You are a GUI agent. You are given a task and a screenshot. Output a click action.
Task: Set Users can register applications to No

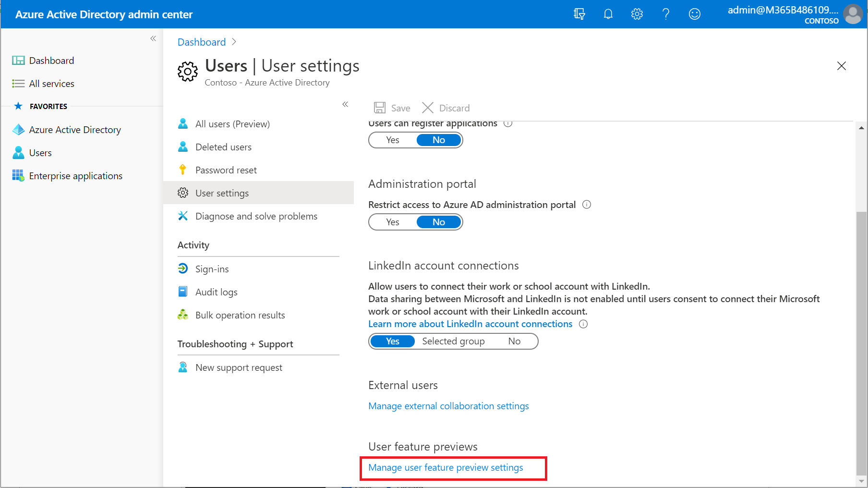click(x=439, y=140)
